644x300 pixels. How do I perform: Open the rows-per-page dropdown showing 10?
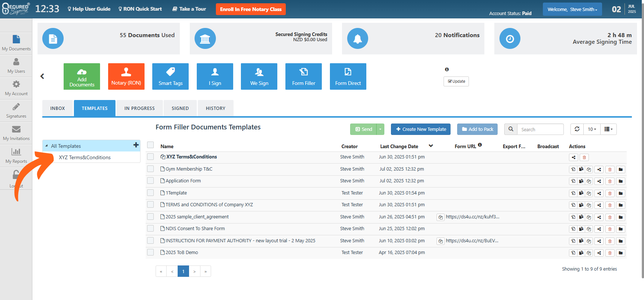coord(592,129)
